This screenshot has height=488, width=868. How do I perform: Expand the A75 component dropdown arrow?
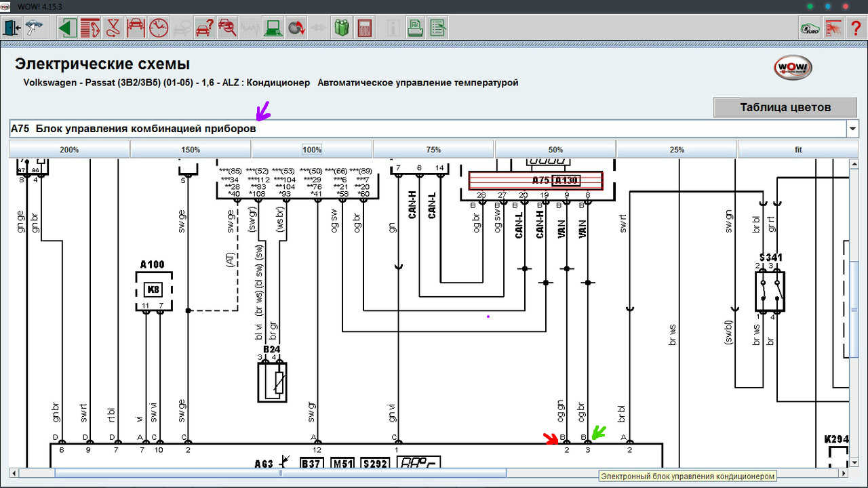tap(852, 128)
